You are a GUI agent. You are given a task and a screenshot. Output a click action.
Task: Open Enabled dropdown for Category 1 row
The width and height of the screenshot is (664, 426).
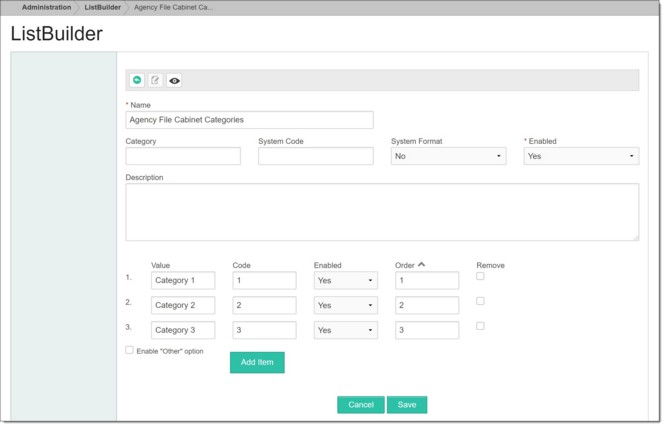point(346,281)
